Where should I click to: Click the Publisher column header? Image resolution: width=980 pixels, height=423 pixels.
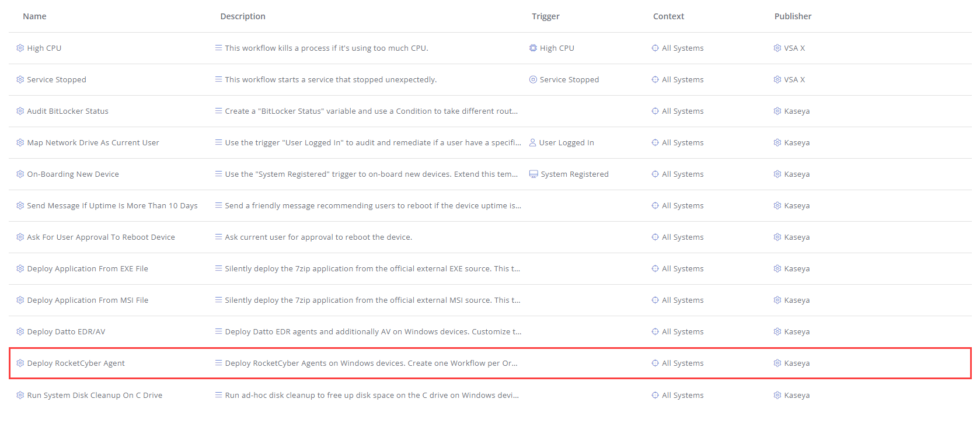click(793, 16)
